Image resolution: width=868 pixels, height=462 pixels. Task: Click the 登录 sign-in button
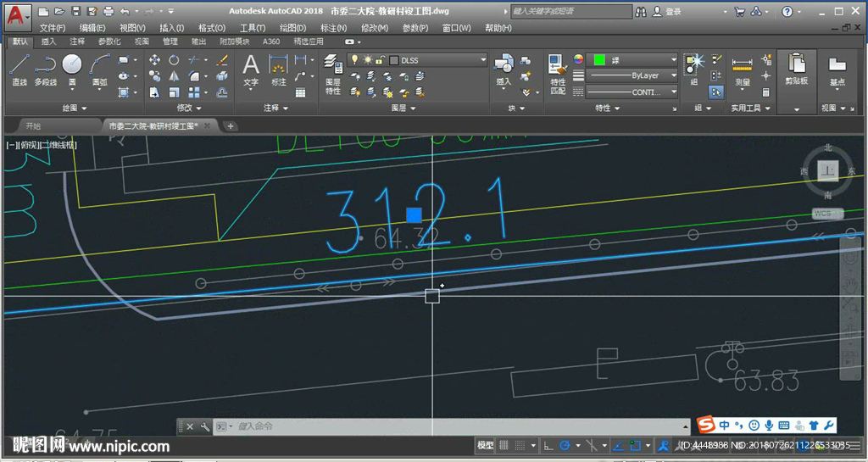(666, 11)
